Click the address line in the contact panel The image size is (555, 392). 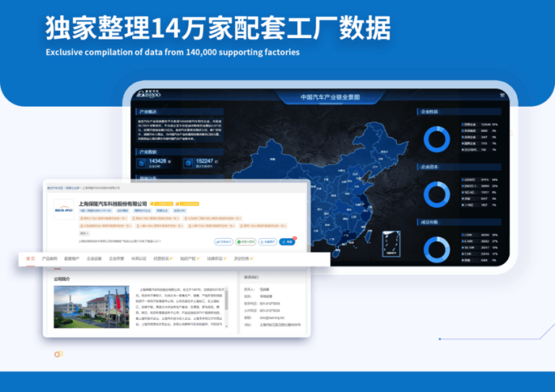coord(280,324)
